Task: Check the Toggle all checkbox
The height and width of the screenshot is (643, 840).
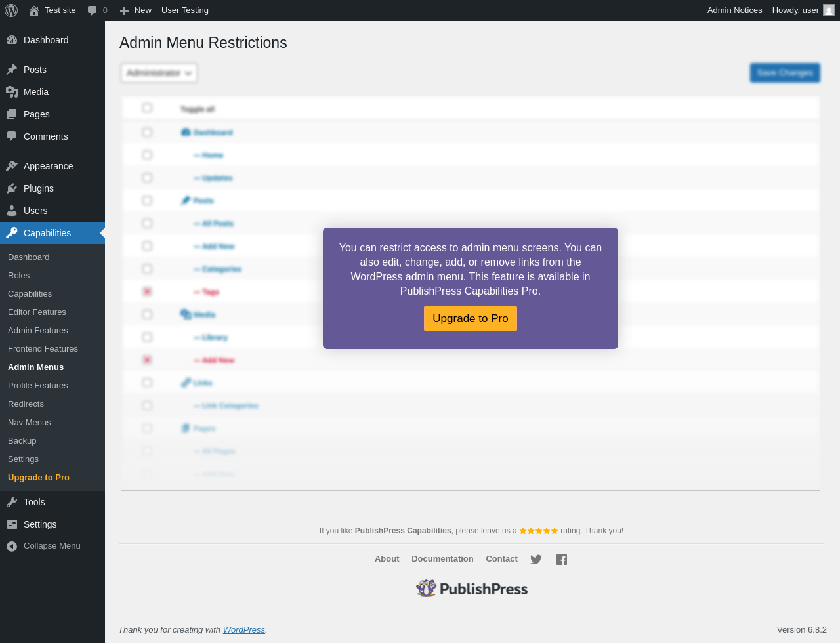Action: pyautogui.click(x=147, y=108)
